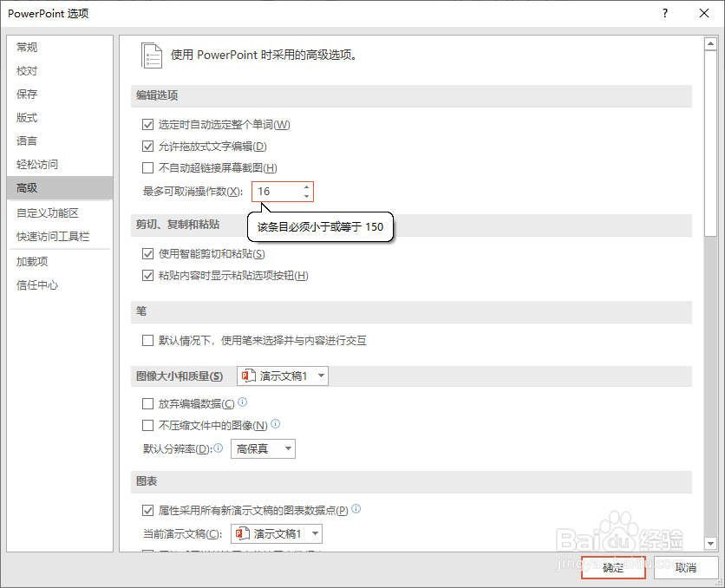The image size is (725, 588).
Task: Increase 最多可取消操作数 with up arrow
Action: (306, 186)
